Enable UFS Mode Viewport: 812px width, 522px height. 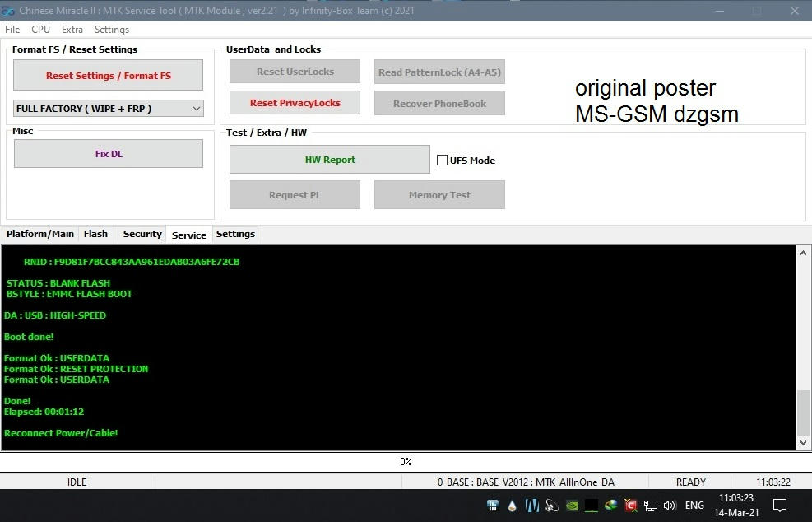[x=442, y=160]
